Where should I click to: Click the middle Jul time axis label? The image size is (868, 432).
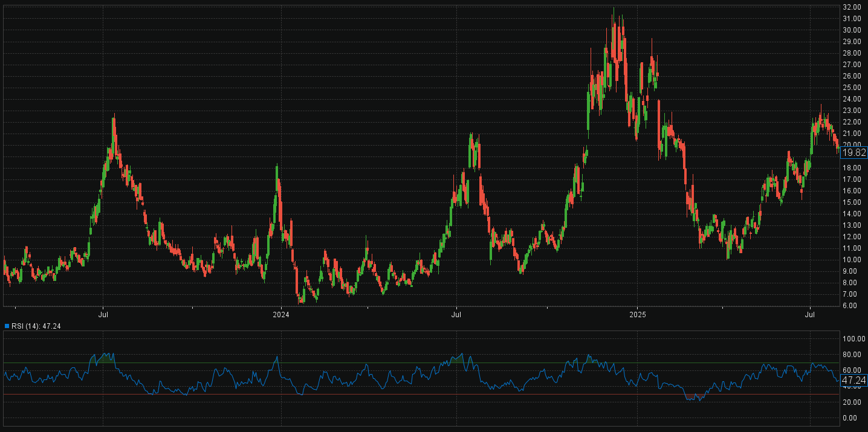coord(457,315)
